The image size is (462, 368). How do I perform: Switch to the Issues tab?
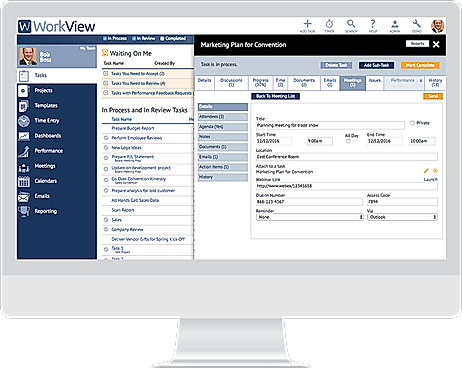(x=375, y=83)
